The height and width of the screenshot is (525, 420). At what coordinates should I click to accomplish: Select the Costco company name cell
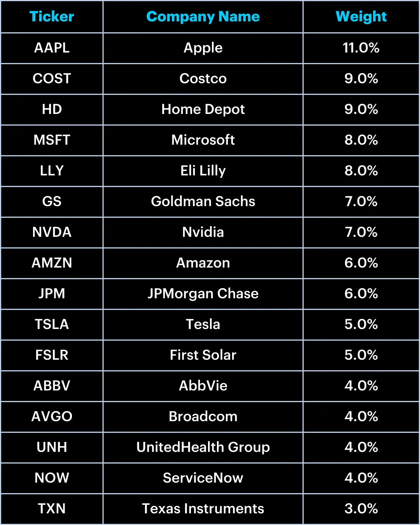203,79
